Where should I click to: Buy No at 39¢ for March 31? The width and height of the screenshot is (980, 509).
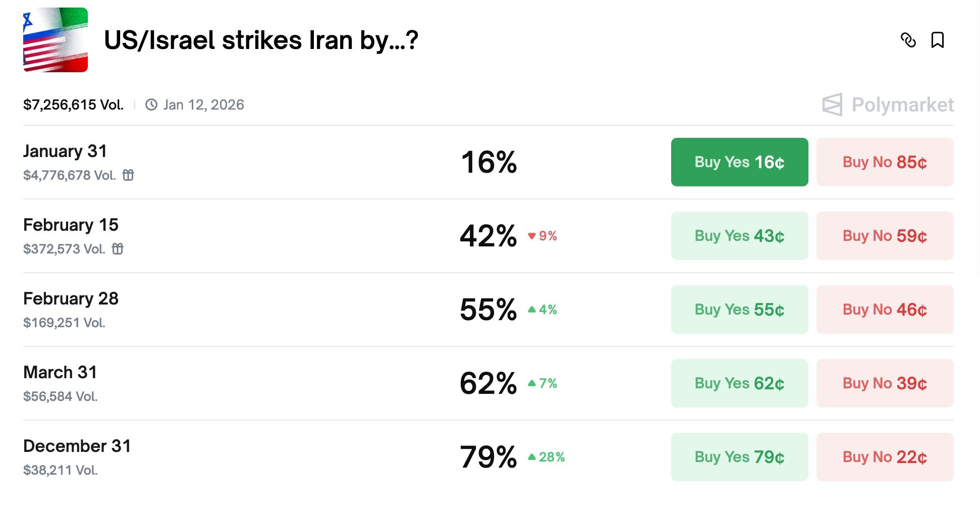click(885, 383)
